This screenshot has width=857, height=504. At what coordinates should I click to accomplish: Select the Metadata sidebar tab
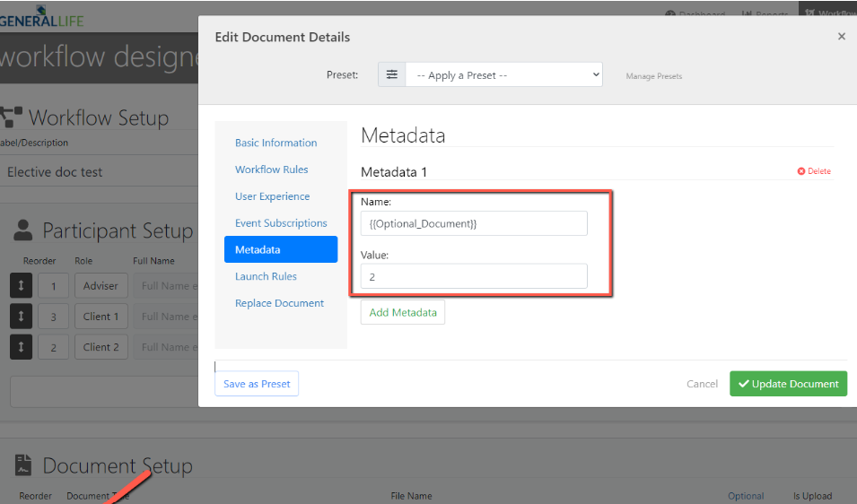280,249
